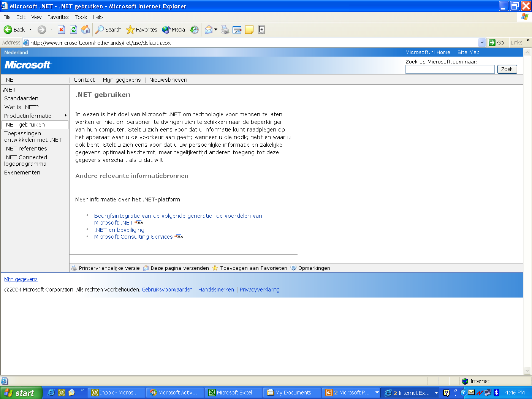Open Mijn gegevens in top navigation
The height and width of the screenshot is (399, 532).
point(122,80)
